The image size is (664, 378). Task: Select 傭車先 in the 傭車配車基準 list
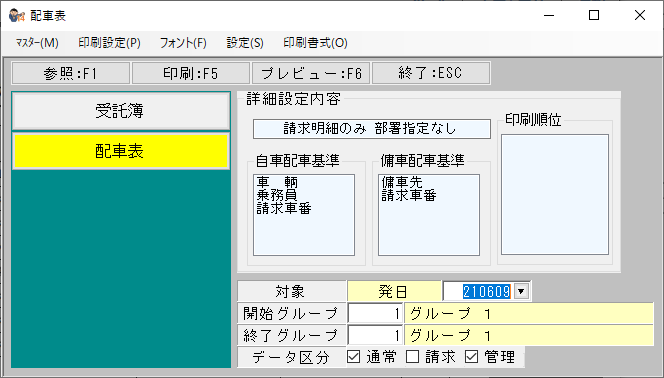point(402,182)
